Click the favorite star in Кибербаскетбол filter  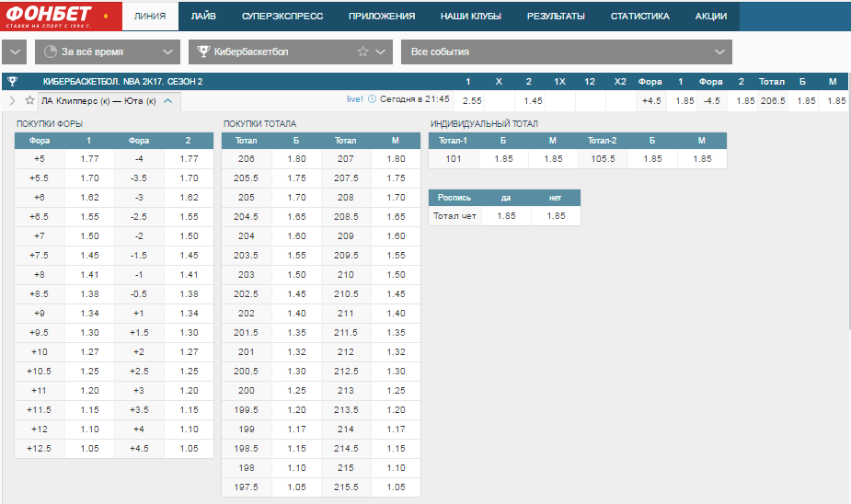tap(362, 52)
